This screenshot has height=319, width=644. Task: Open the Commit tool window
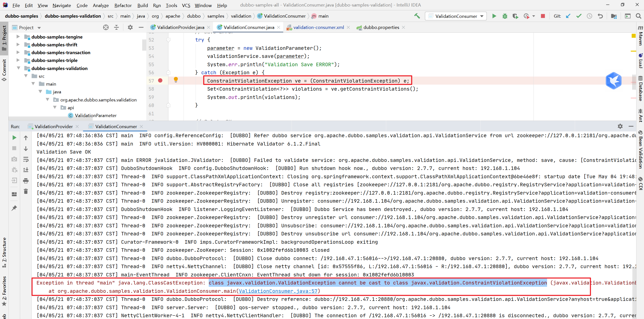pos(4,70)
